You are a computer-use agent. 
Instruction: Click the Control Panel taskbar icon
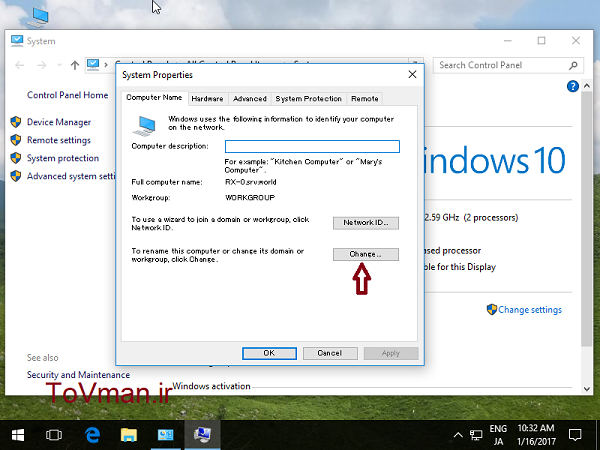(165, 435)
